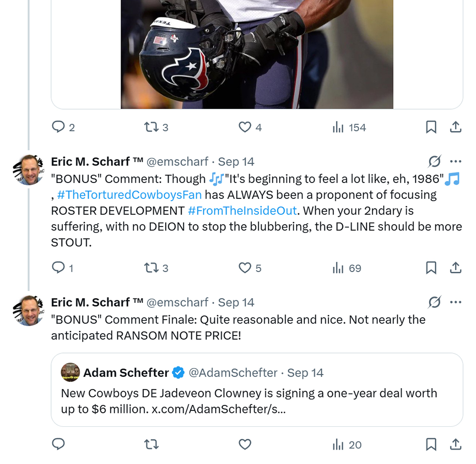The width and height of the screenshot is (476, 464).
Task: Bookmark the Texans helmet photo tweet
Action: coord(431,127)
